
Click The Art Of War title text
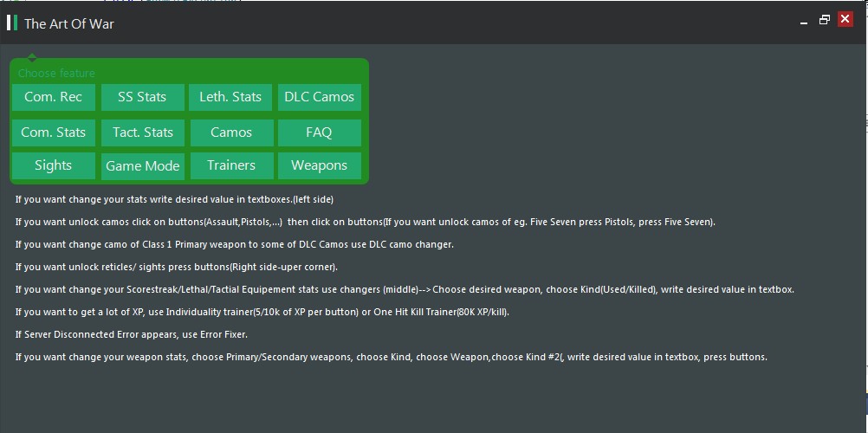click(69, 23)
